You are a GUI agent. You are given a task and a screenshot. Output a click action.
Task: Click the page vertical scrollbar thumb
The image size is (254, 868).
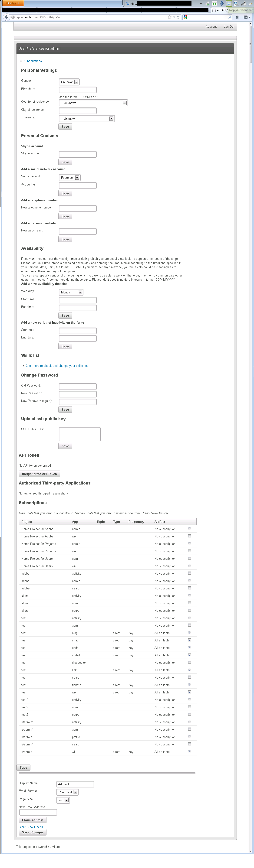[x=250, y=44]
